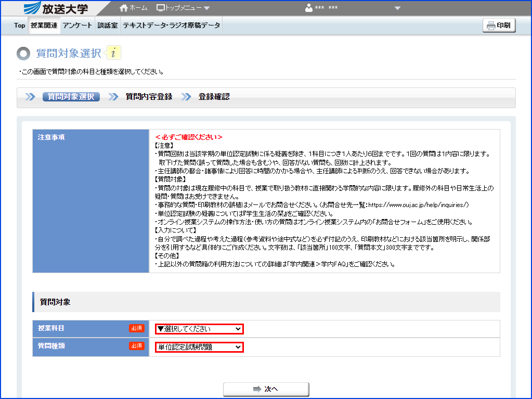Open the info icon beside 質問対象選択 heading
The width and height of the screenshot is (532, 399).
[114, 53]
